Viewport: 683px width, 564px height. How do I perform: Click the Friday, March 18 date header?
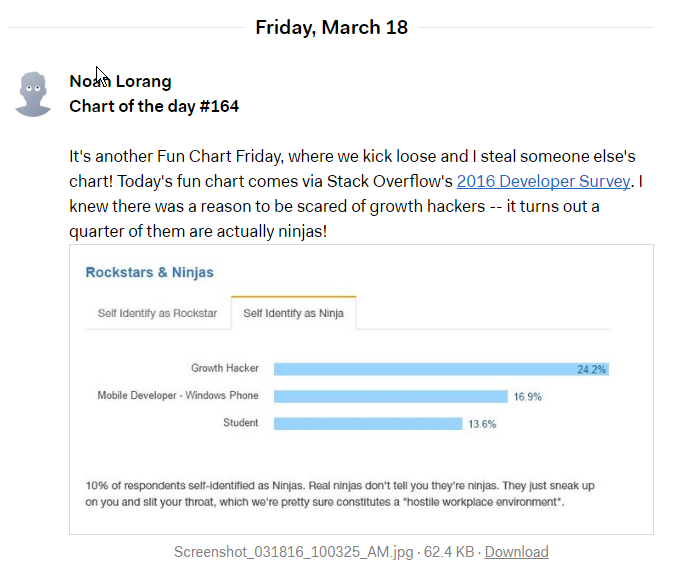(331, 27)
